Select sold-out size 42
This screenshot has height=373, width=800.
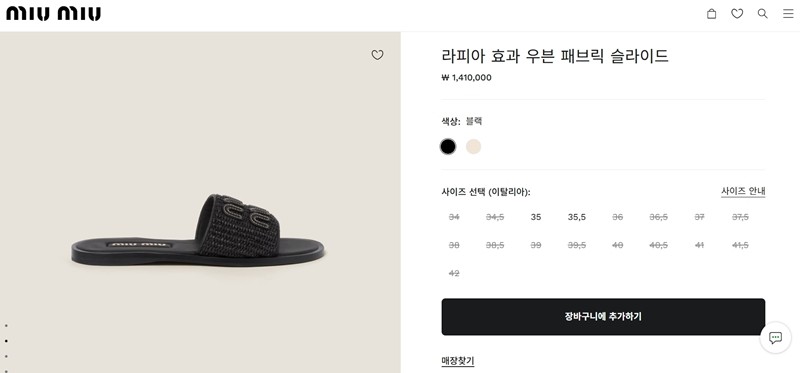tap(454, 273)
